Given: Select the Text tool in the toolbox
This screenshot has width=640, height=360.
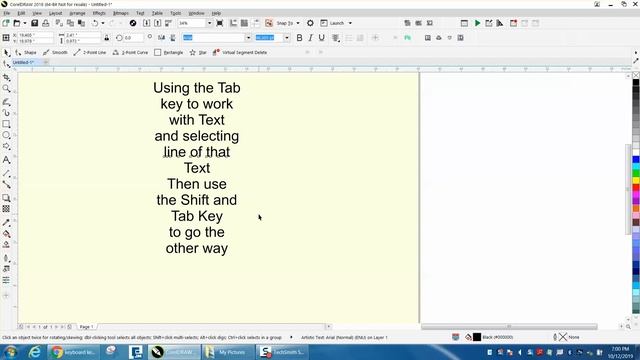Looking at the screenshot, I should point(6,160).
